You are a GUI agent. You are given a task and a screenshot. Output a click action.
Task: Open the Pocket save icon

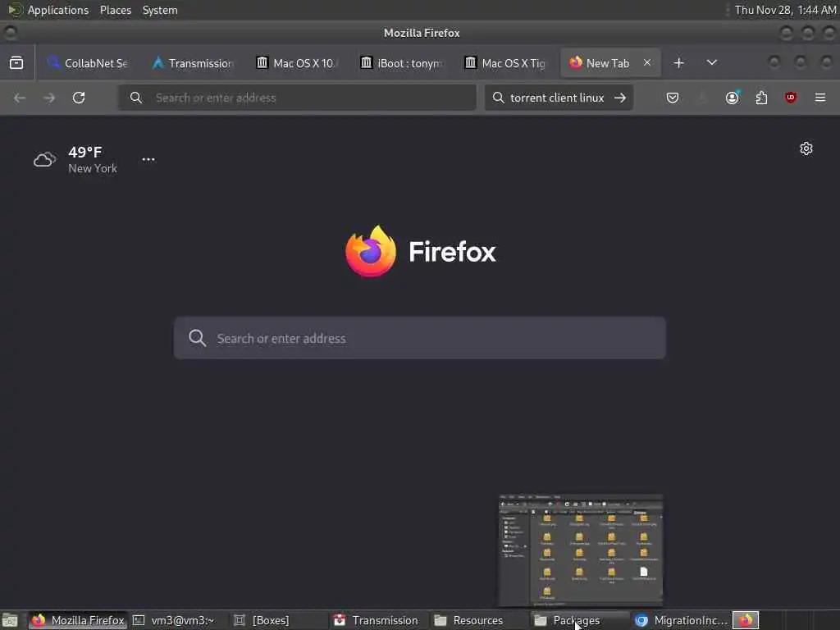[673, 98]
